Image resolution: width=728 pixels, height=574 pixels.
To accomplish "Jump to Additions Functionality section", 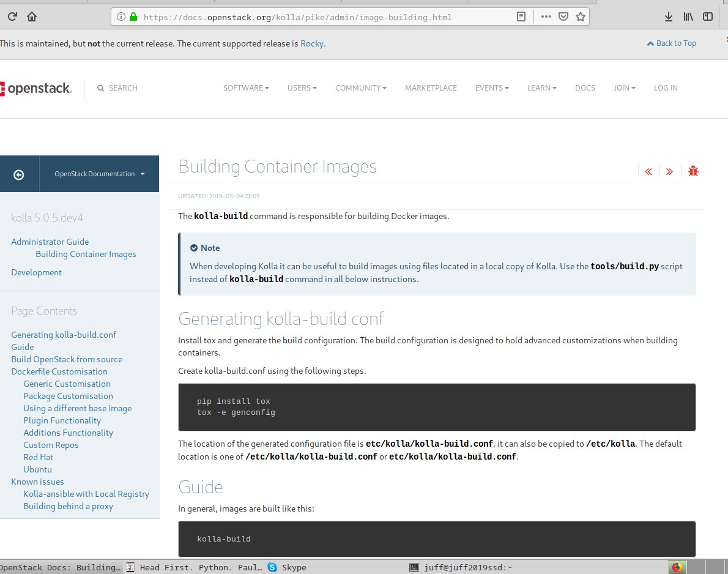I will click(x=69, y=433).
